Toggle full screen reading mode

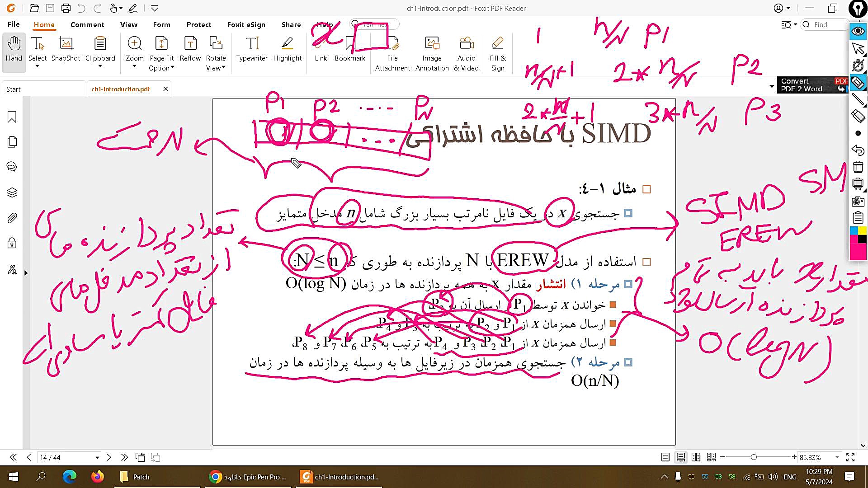[850, 457]
